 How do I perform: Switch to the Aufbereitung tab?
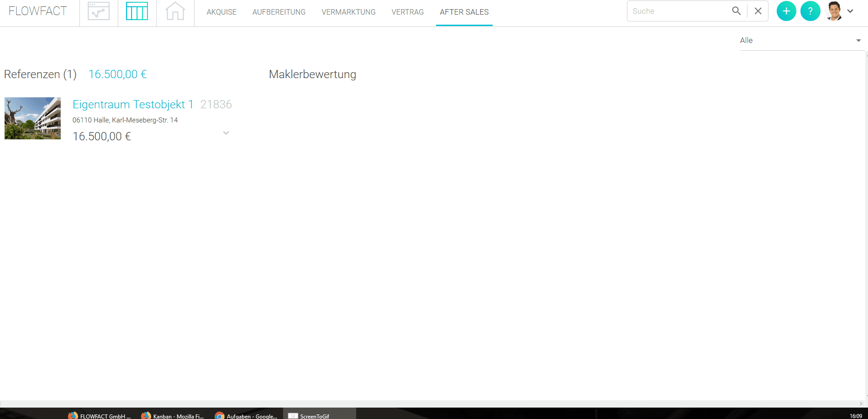click(x=279, y=12)
